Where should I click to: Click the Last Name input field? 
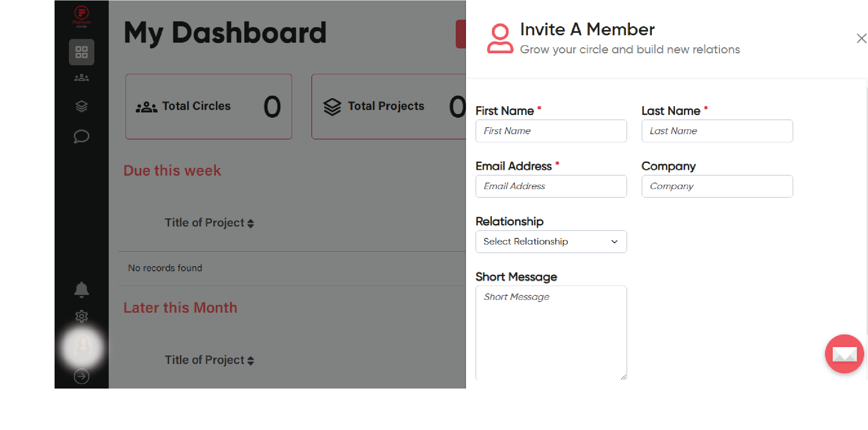717,131
